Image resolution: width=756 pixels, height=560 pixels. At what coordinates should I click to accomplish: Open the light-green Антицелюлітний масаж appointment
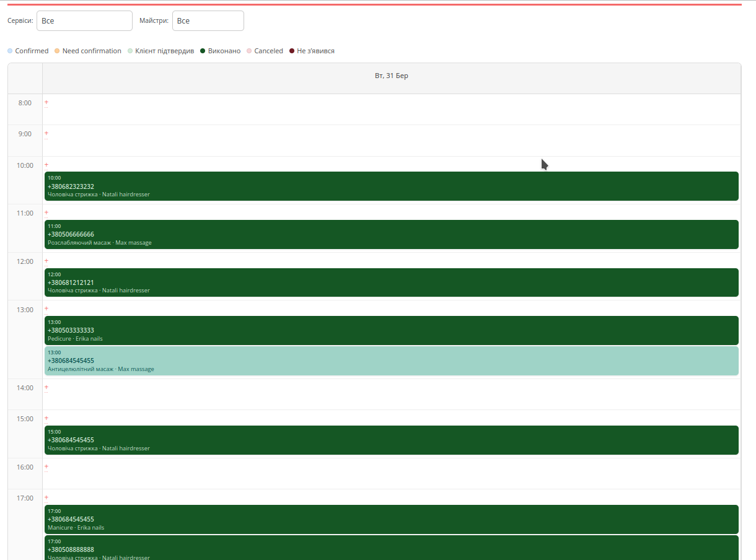(391, 361)
